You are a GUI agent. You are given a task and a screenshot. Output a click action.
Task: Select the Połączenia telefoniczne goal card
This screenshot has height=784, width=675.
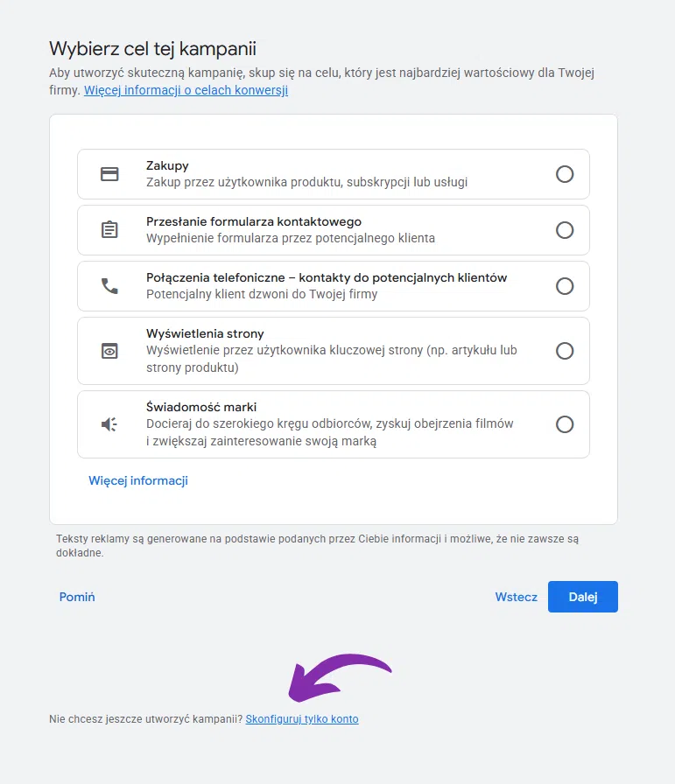pyautogui.click(x=337, y=286)
